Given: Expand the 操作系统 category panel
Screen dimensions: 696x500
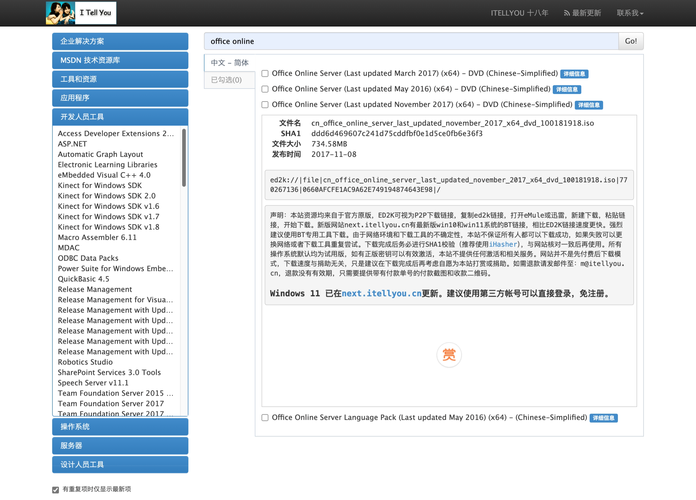Looking at the screenshot, I should [x=120, y=427].
